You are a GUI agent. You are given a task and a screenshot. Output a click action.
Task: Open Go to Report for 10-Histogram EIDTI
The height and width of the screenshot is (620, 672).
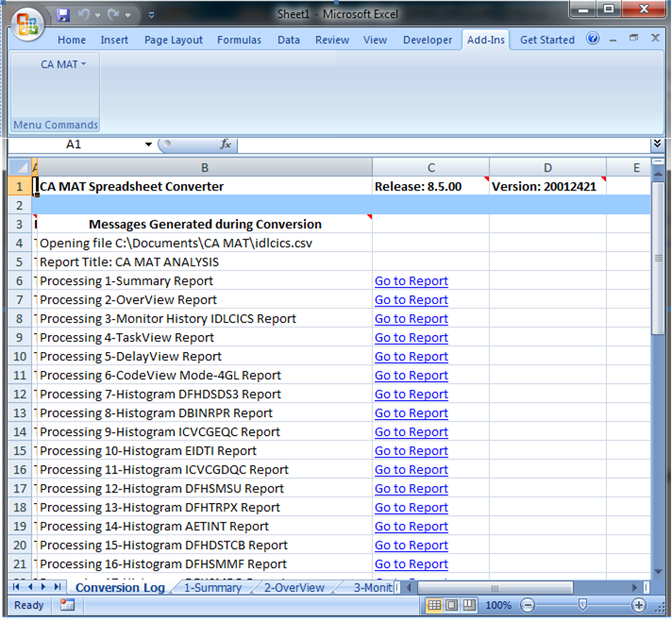click(x=412, y=451)
